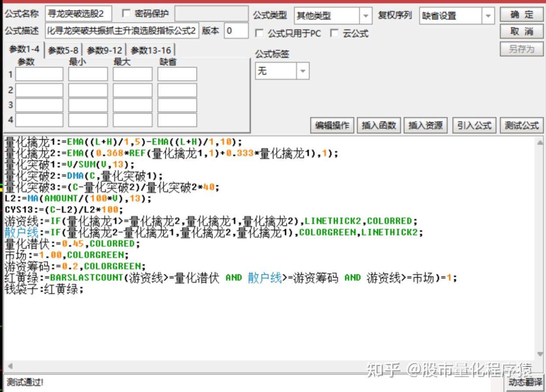Viewport: 546px width, 392px height.
Task: Click the code line starting 红黄绿:=BARSLASTCOUNT
Action: pyautogui.click(x=230, y=278)
